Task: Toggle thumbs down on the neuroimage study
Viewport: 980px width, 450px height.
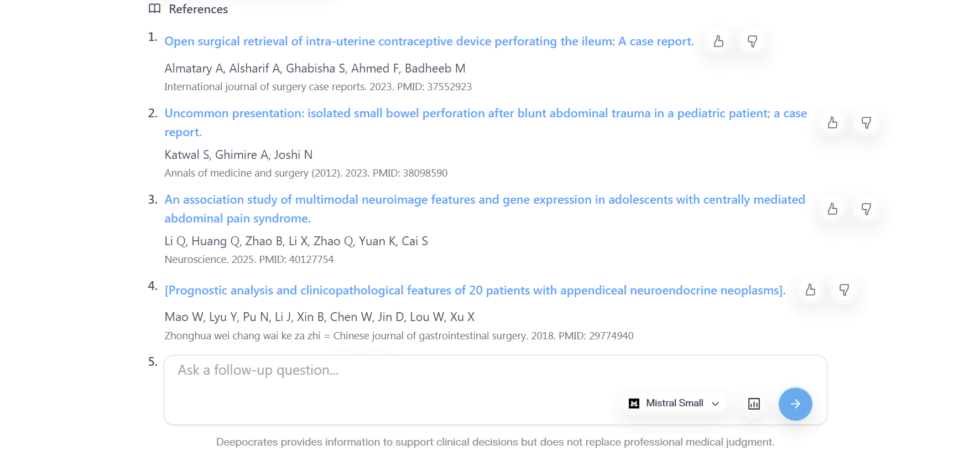Action: [866, 209]
